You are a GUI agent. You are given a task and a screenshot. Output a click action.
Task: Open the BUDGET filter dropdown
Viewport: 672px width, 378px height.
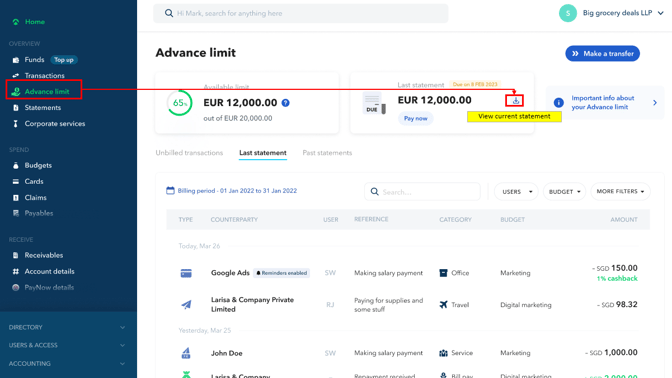[564, 192]
